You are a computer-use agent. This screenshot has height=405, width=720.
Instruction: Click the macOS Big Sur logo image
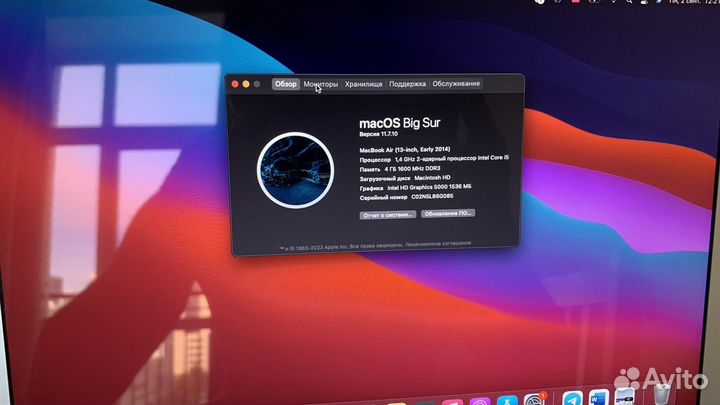[x=295, y=170]
